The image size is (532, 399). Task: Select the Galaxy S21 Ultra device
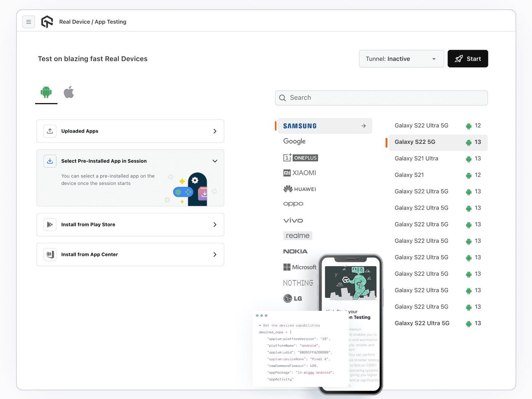[x=416, y=158]
